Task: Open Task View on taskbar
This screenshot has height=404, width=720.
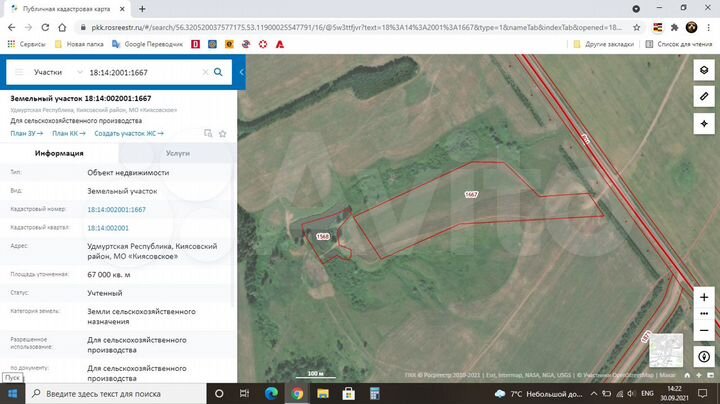Action: tap(244, 394)
